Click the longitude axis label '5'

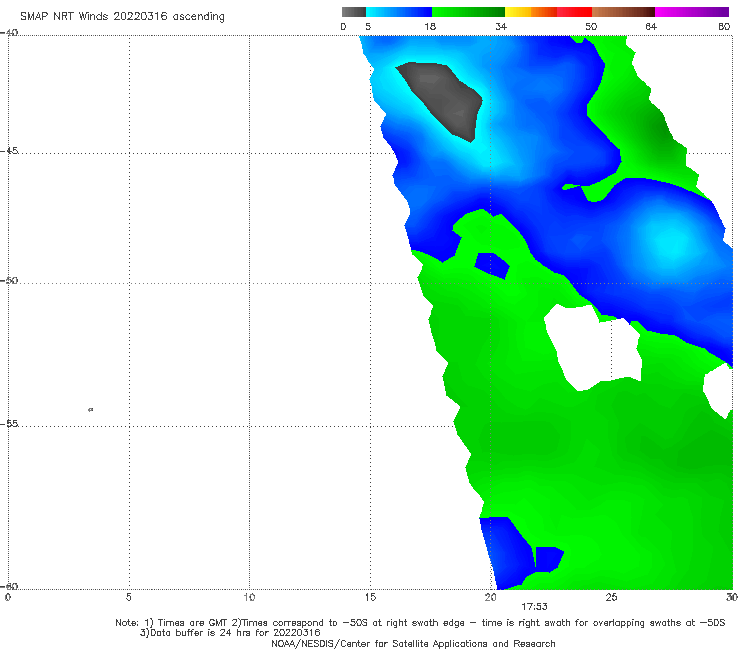[x=129, y=597]
